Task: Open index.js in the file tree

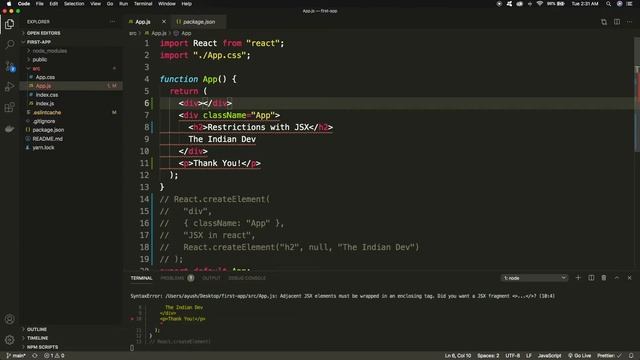Action: tap(44, 104)
